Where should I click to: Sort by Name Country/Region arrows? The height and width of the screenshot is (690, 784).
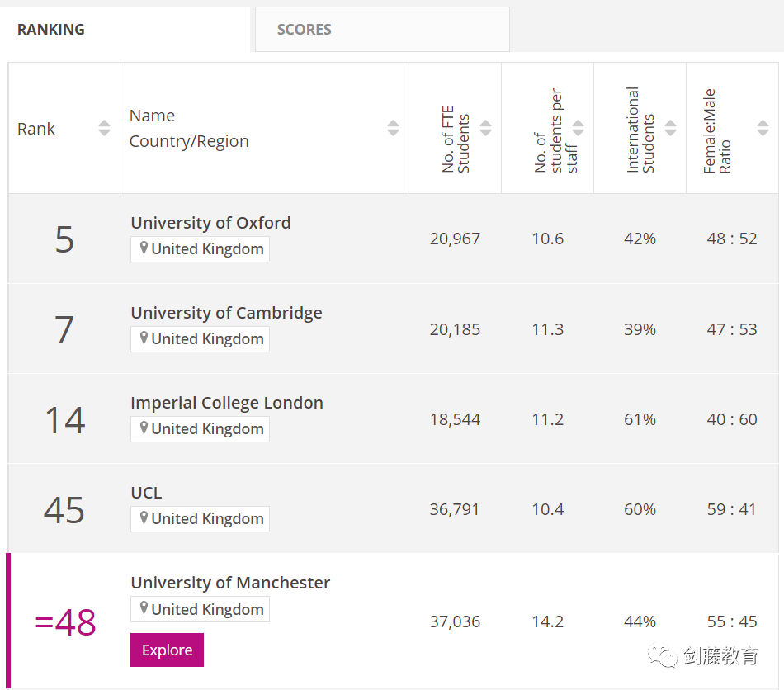[x=393, y=128]
